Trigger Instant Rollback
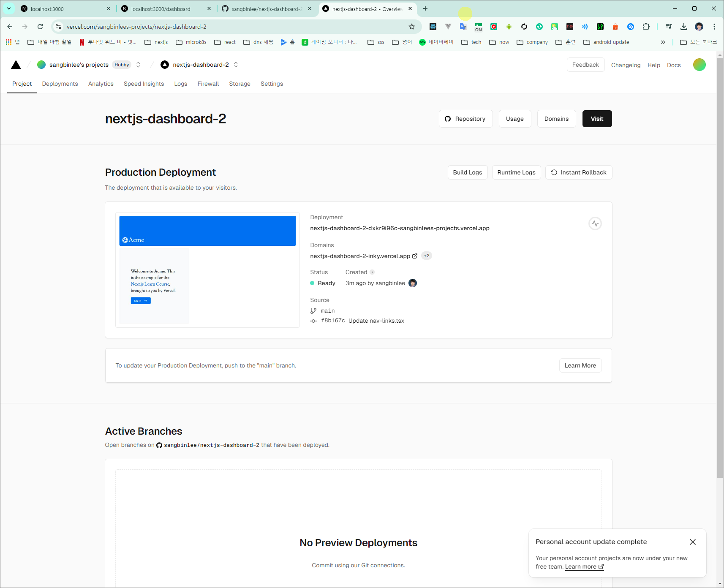The height and width of the screenshot is (588, 724). click(579, 172)
